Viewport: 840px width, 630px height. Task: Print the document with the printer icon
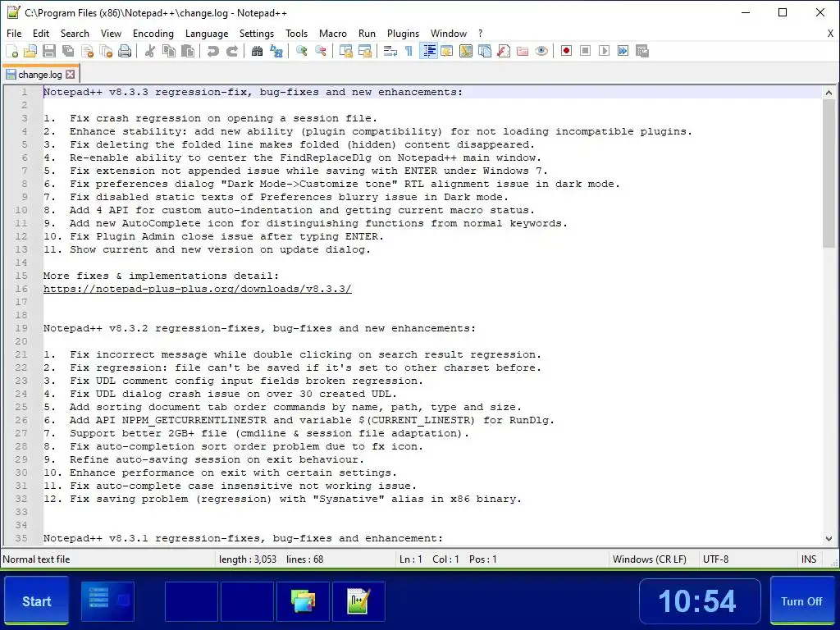[125, 51]
